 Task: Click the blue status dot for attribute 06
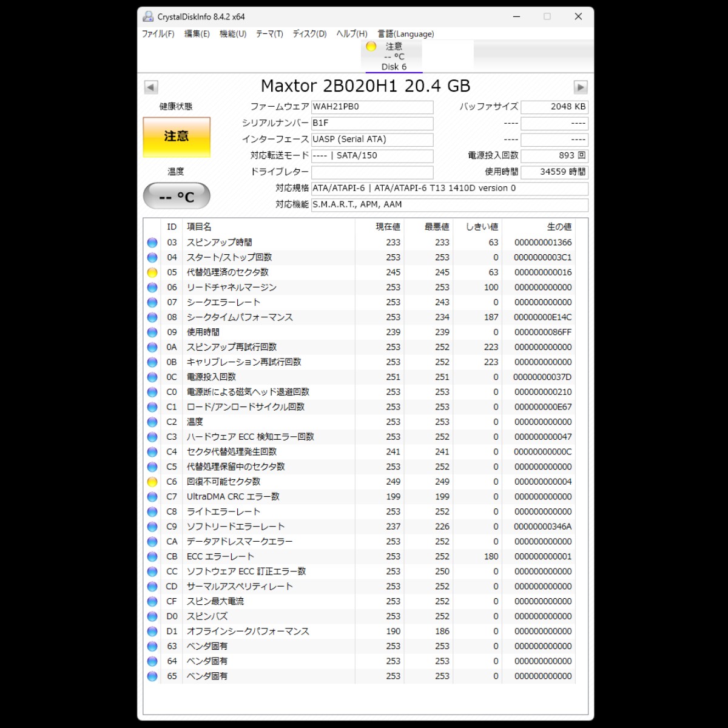point(152,288)
